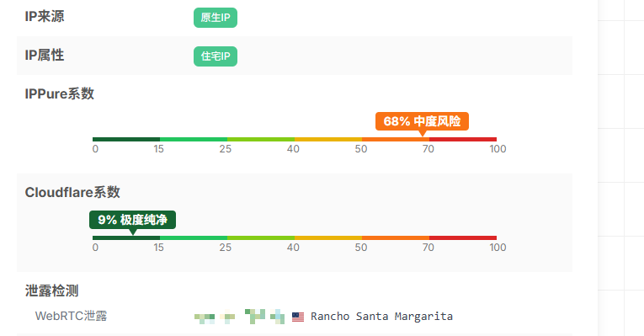The height and width of the screenshot is (336, 644).
Task: Click the US flag icon
Action: [x=298, y=317]
